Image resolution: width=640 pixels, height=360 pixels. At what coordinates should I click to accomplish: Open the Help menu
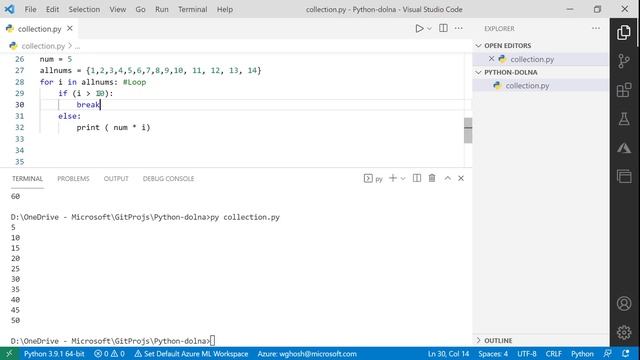click(x=224, y=9)
